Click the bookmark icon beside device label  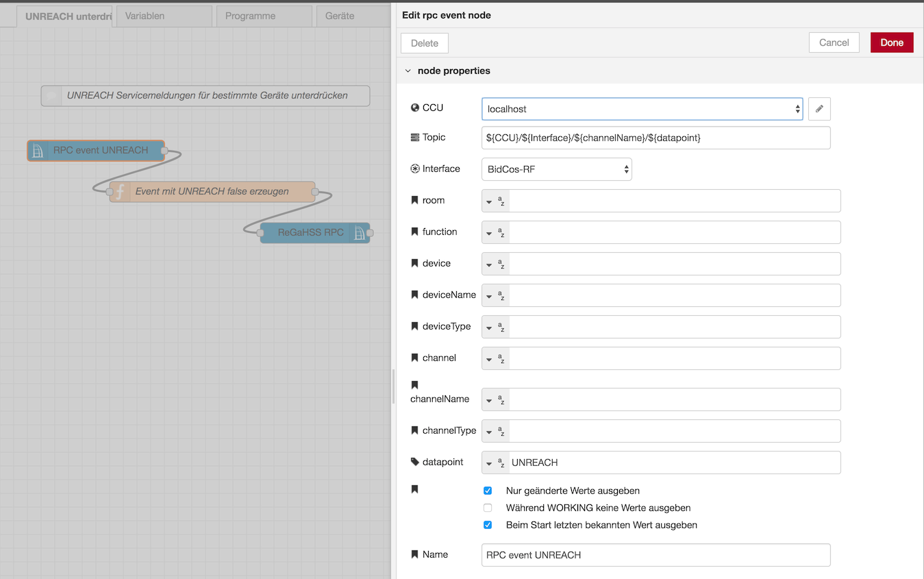(414, 263)
